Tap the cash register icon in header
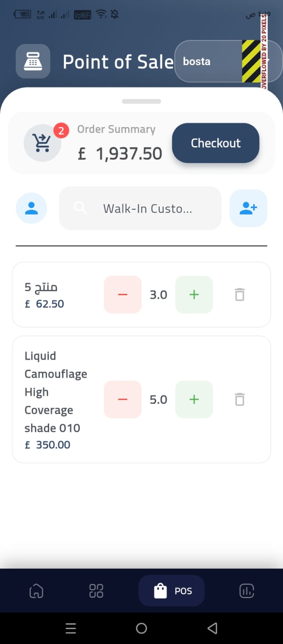The image size is (283, 644). pyautogui.click(x=33, y=62)
